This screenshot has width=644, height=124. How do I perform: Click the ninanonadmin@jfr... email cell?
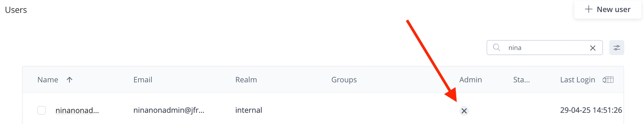(x=169, y=110)
